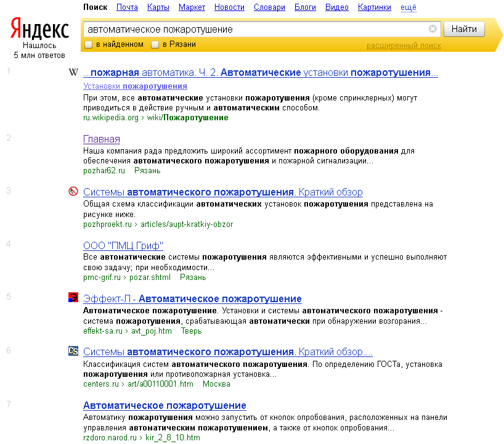The width and height of the screenshot is (504, 444).
Task: Open the "ещё" services menu
Action: pos(407,7)
